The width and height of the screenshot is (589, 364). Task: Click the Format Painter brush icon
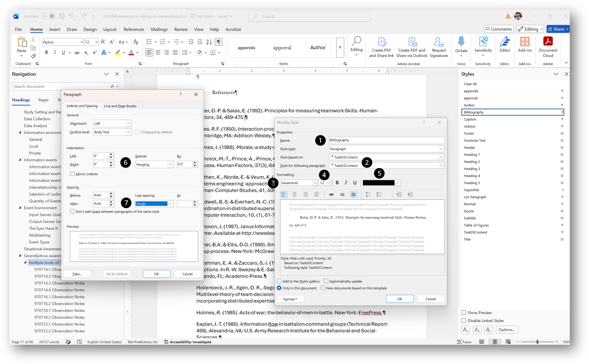pyautogui.click(x=33, y=56)
